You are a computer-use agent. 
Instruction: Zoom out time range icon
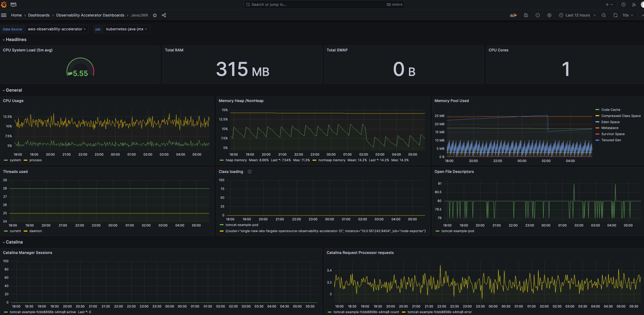click(604, 15)
